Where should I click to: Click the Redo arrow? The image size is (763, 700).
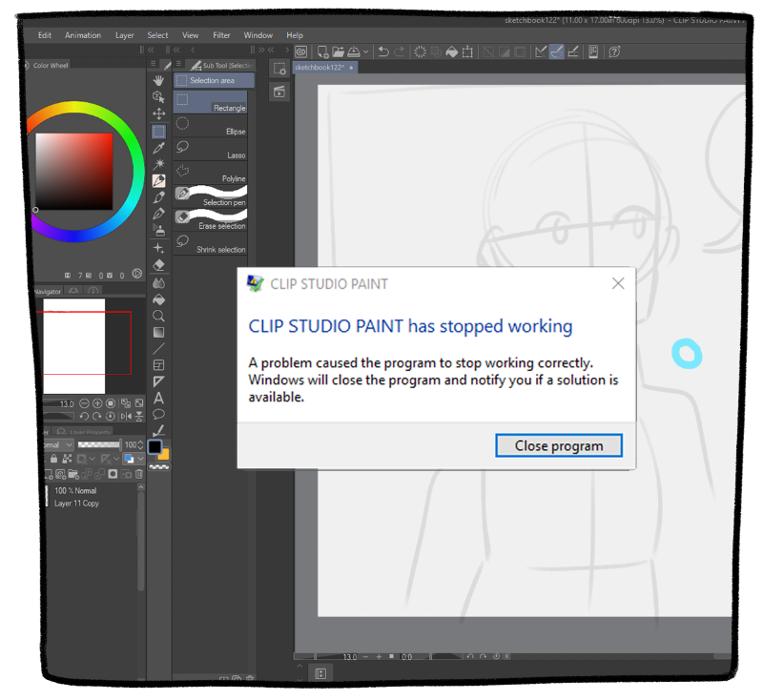[x=400, y=51]
